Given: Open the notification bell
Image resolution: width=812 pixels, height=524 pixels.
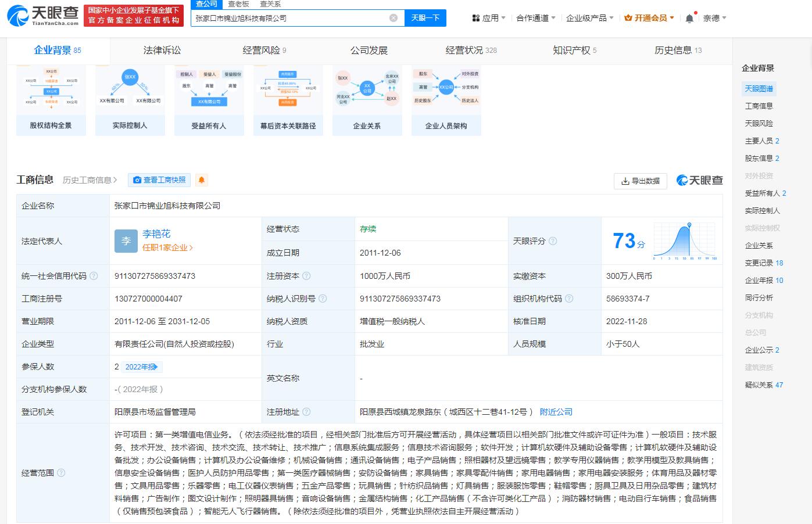Looking at the screenshot, I should pos(689,18).
